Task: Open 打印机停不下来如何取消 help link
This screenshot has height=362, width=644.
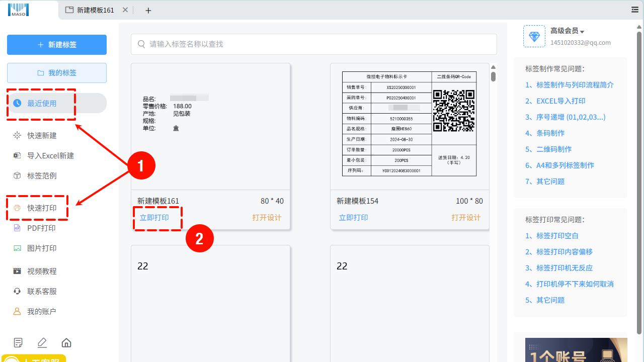Action: 570,284
